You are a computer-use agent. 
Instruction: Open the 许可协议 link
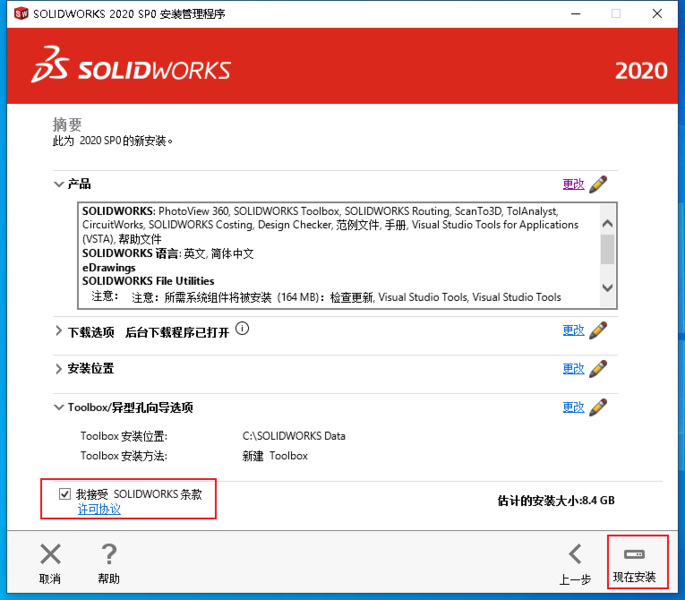pyautogui.click(x=99, y=509)
